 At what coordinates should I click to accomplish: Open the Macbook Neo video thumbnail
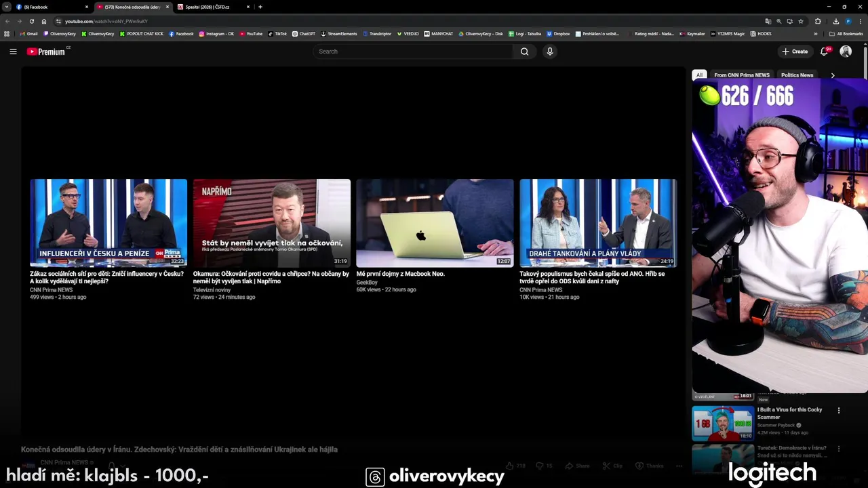(x=435, y=223)
